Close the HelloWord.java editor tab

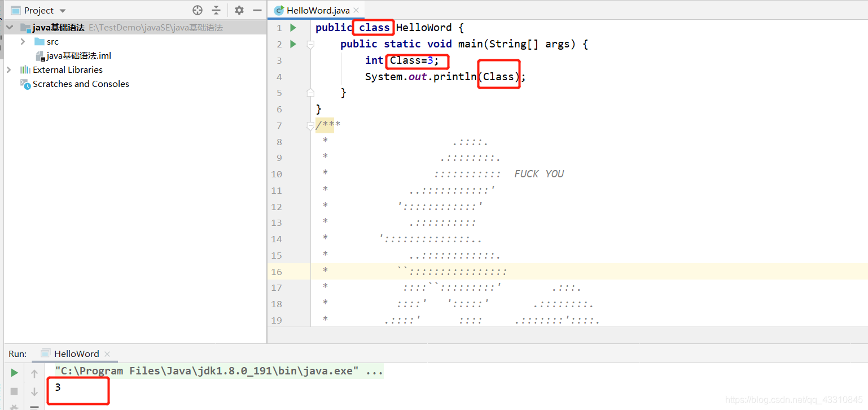pos(357,11)
